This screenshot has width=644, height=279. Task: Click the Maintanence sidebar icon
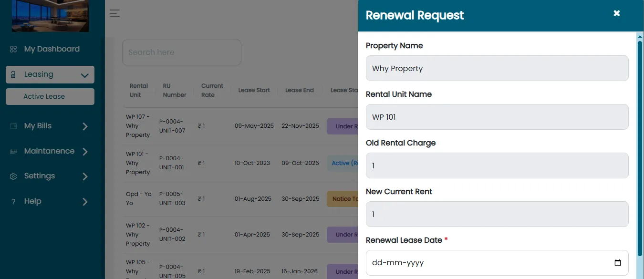pos(13,151)
